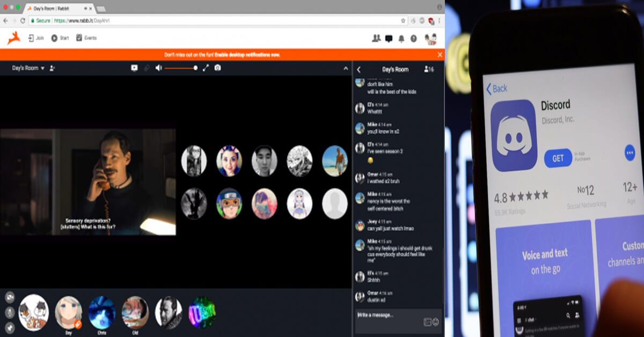Take a snapshot with the camera icon
Viewport: 644px width, 337px height.
pyautogui.click(x=217, y=68)
